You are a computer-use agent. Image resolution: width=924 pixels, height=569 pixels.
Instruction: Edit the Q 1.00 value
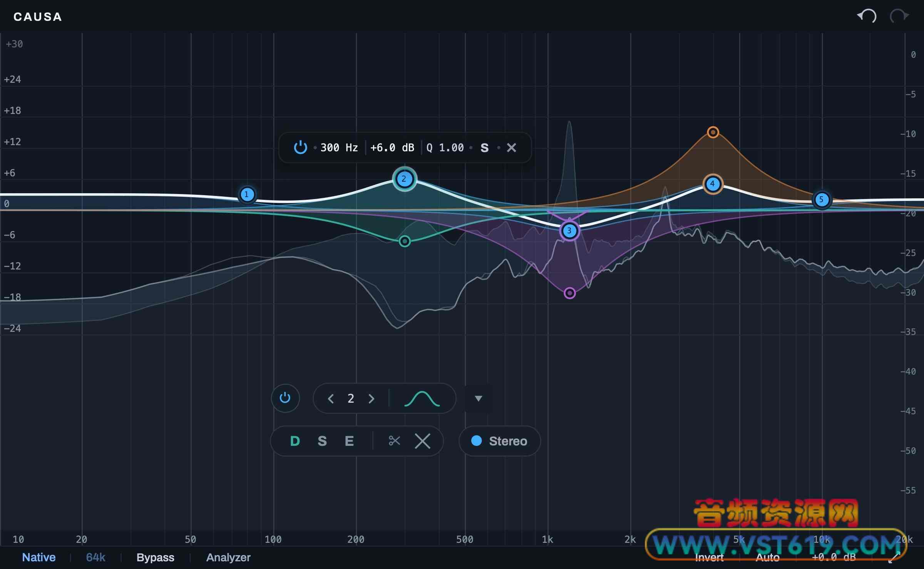445,148
